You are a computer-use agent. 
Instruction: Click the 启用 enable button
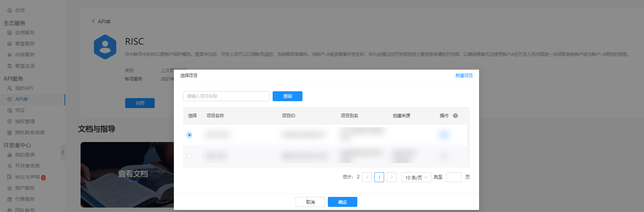coord(140,103)
